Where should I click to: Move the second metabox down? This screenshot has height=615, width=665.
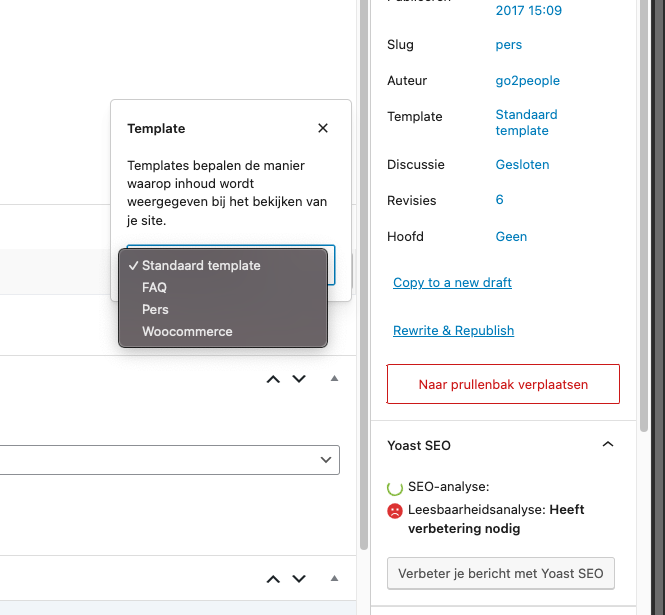click(298, 579)
